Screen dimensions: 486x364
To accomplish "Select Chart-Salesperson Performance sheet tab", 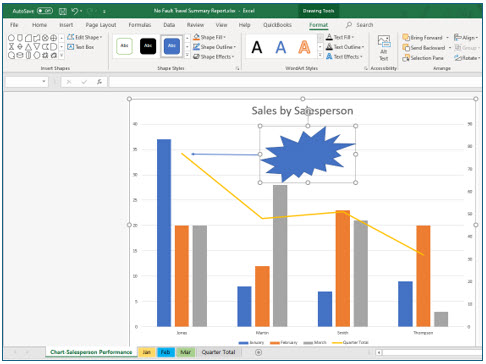I will (x=91, y=352).
